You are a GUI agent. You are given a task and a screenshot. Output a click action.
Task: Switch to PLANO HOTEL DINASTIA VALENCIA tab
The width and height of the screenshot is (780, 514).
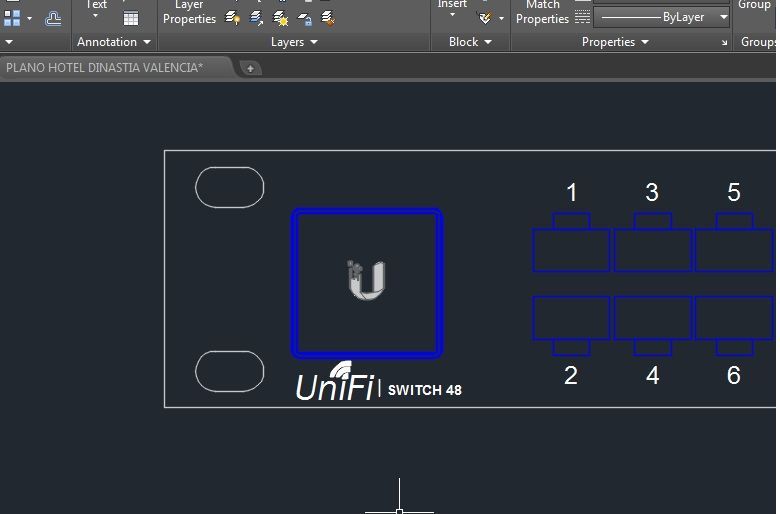click(105, 68)
